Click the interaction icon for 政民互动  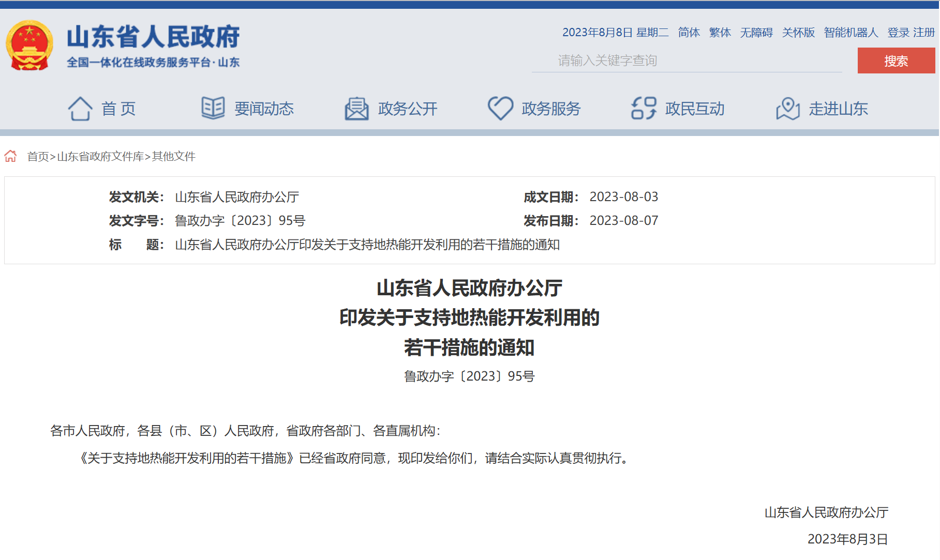point(644,109)
